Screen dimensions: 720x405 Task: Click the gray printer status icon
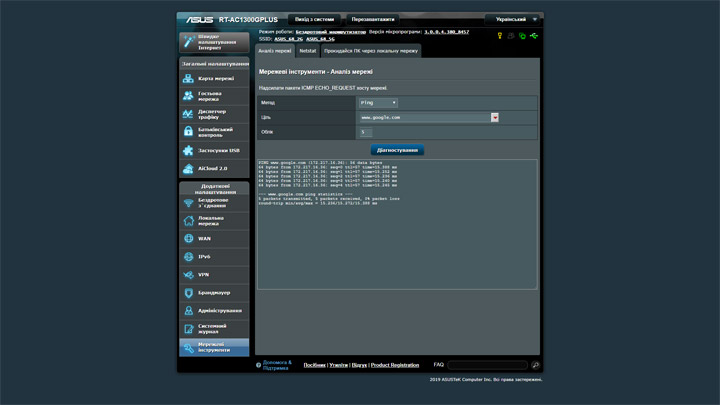point(511,36)
